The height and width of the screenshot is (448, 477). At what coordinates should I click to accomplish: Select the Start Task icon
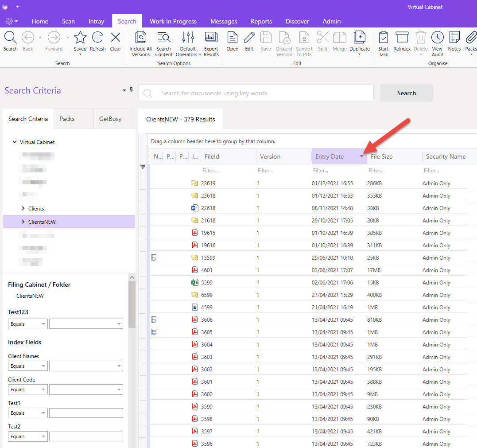coord(383,38)
